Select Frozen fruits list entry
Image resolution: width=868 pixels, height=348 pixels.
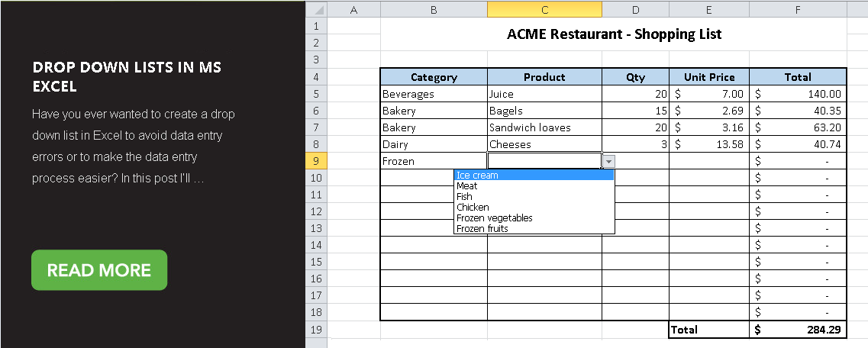[534, 228]
